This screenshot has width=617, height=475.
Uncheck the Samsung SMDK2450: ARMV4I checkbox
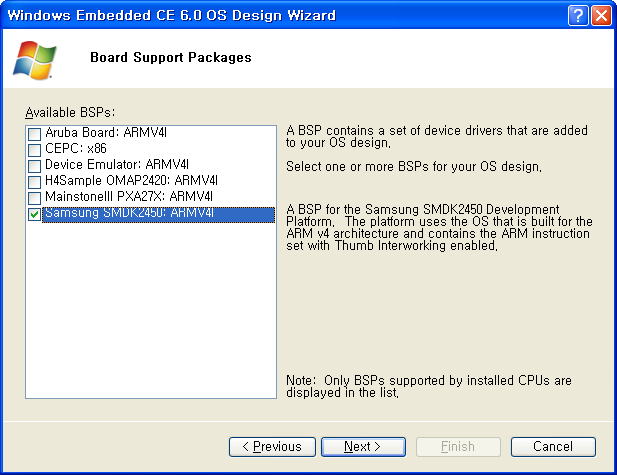tap(34, 214)
